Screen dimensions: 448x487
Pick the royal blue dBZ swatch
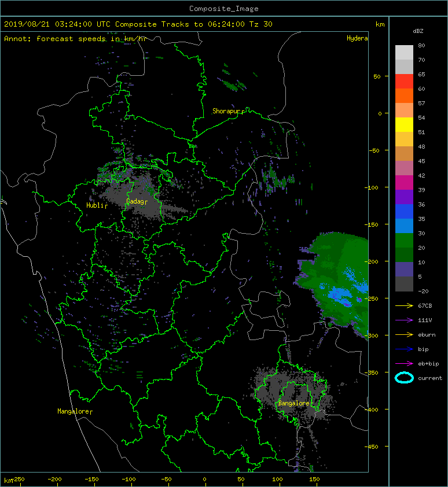click(404, 212)
